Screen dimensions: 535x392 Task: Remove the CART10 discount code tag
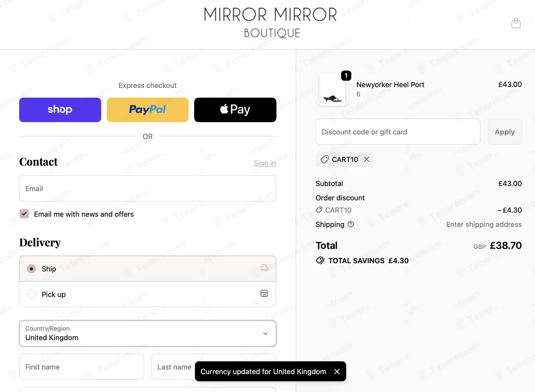click(367, 159)
